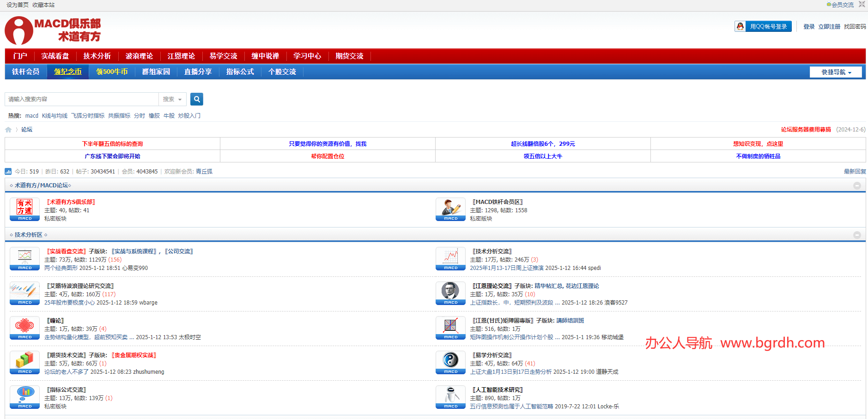This screenshot has height=419, width=868.
Task: Open the 易学分析交流 yin-yang icon
Action: 450,362
